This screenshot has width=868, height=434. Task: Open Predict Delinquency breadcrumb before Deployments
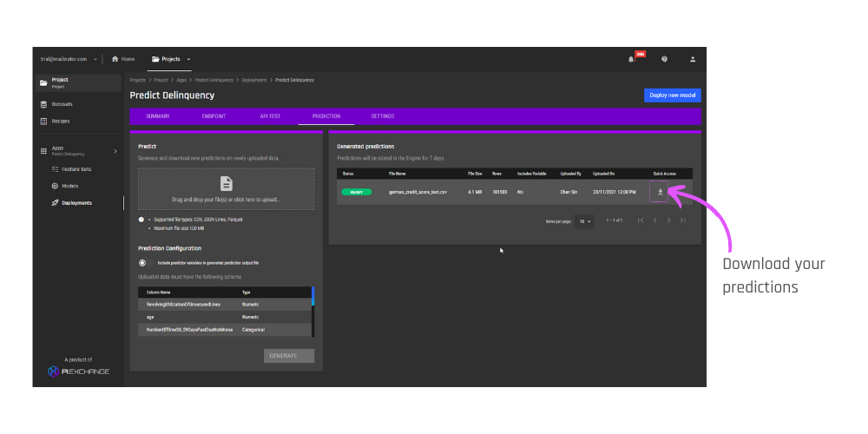214,80
